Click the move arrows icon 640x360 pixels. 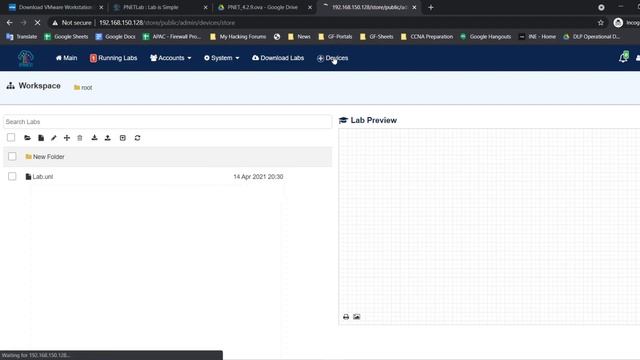point(67,138)
